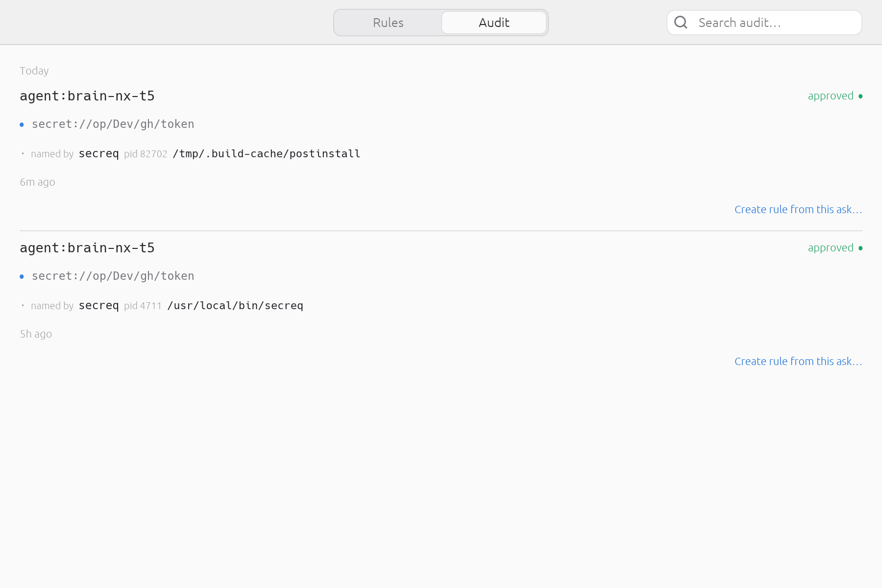The height and width of the screenshot is (588, 882).
Task: Select path /usr/local/bin/secreq
Action: pyautogui.click(x=236, y=306)
